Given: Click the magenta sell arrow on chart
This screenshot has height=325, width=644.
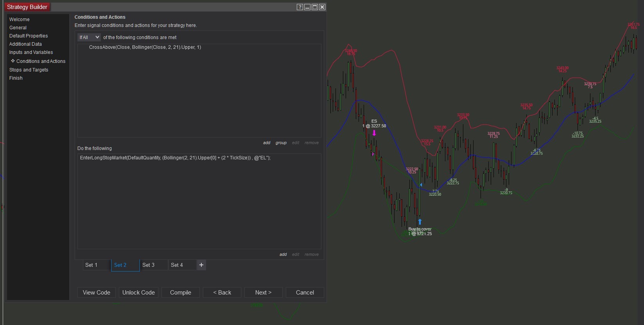Looking at the screenshot, I should (x=374, y=133).
